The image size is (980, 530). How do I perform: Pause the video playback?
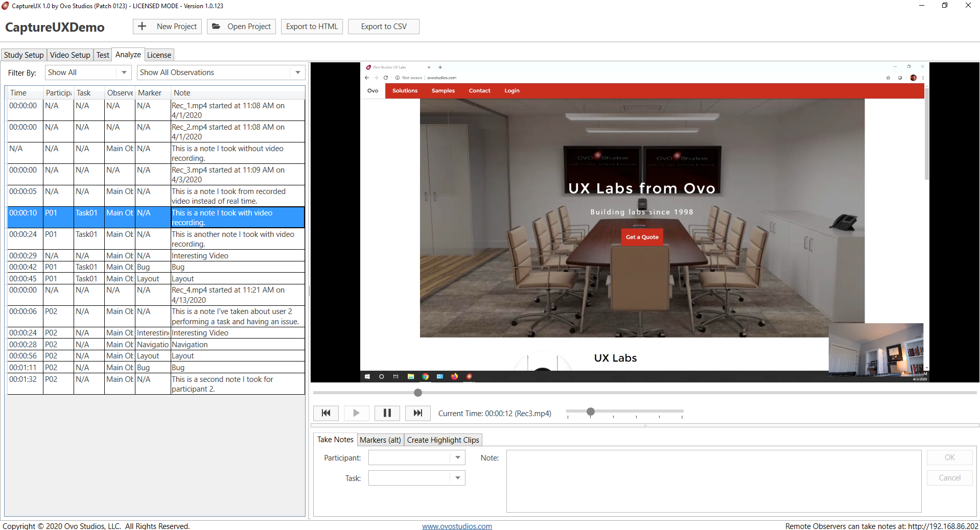[387, 413]
